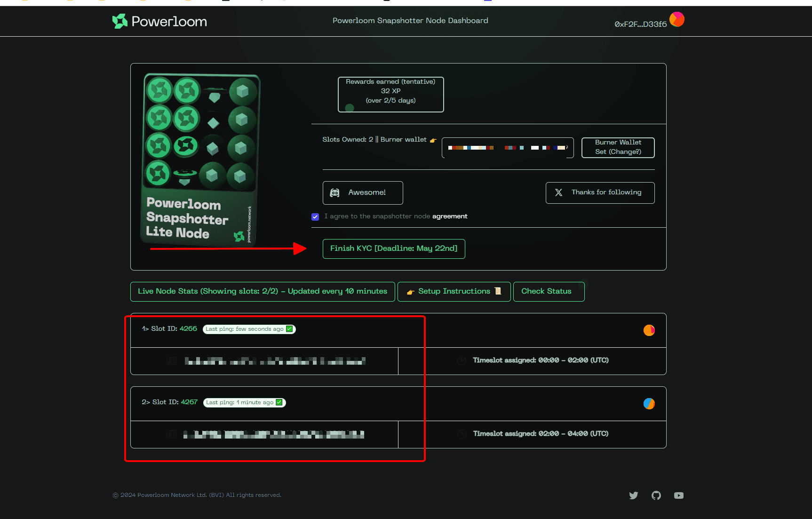Click the Slots Owned: 2 text
The height and width of the screenshot is (519, 812).
(x=348, y=139)
